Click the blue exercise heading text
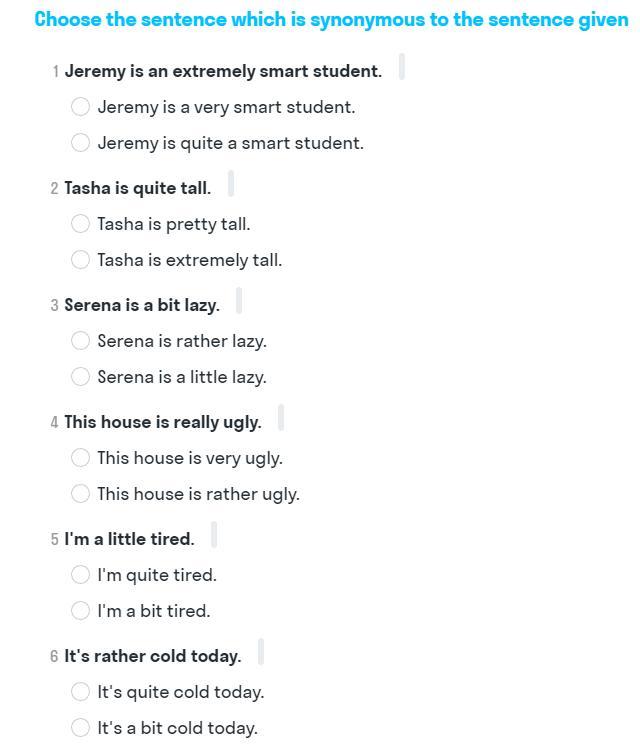 (332, 20)
